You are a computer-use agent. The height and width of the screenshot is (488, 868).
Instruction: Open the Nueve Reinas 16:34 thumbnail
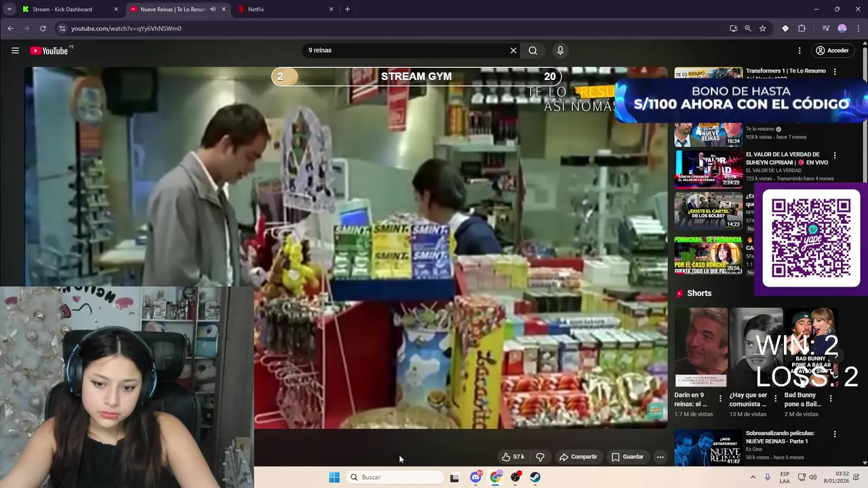click(708, 134)
